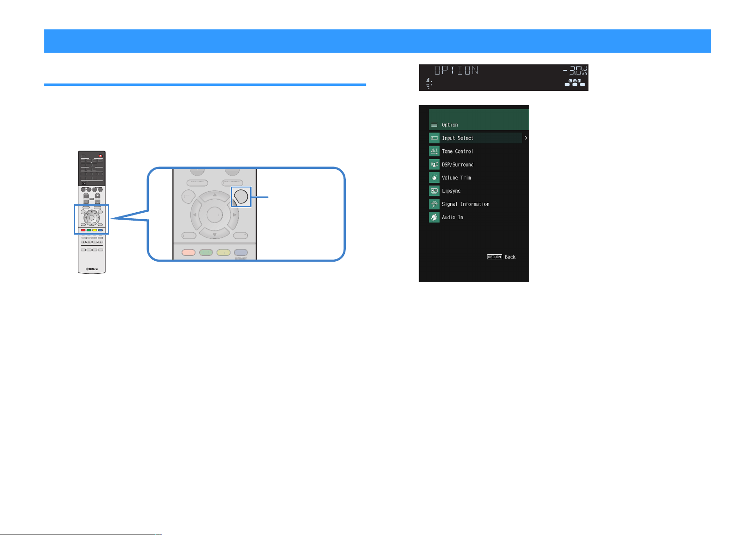Expand Input Select with the right chevron
Image resolution: width=756 pixels, height=535 pixels.
(x=526, y=138)
